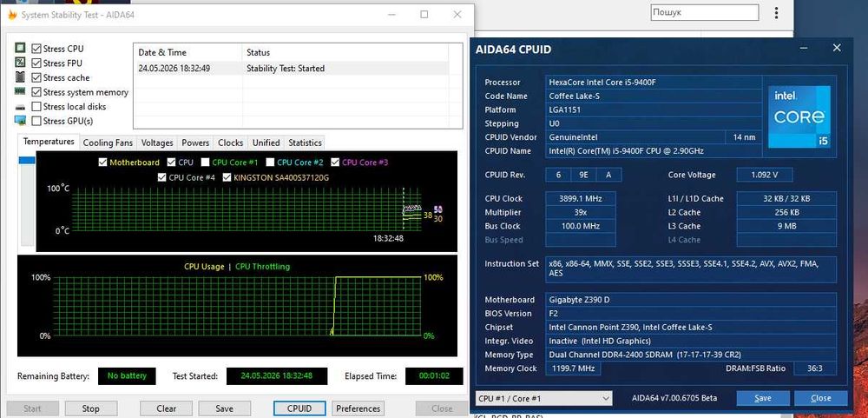Click the CPU Throttling legend label

coord(262,267)
